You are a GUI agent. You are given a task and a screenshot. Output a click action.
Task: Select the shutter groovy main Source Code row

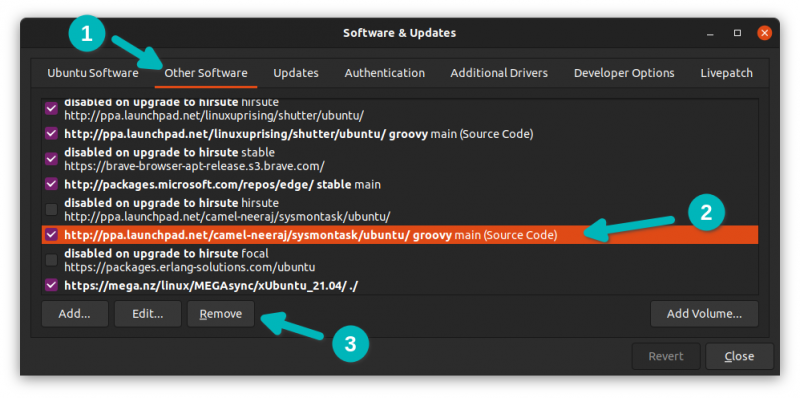pyautogui.click(x=399, y=134)
